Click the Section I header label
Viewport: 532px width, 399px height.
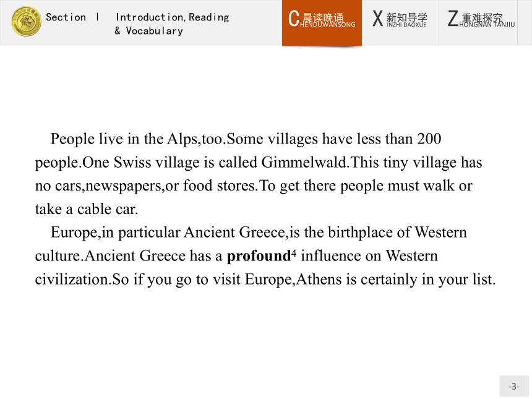click(72, 17)
